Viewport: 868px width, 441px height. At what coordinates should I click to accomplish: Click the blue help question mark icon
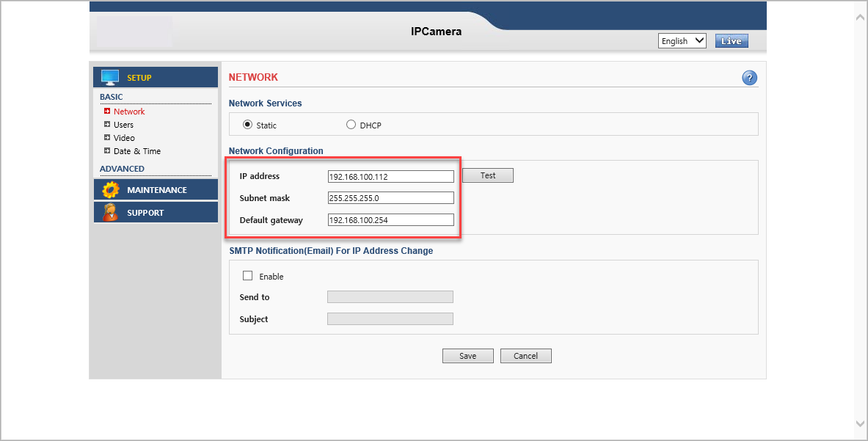pos(749,78)
